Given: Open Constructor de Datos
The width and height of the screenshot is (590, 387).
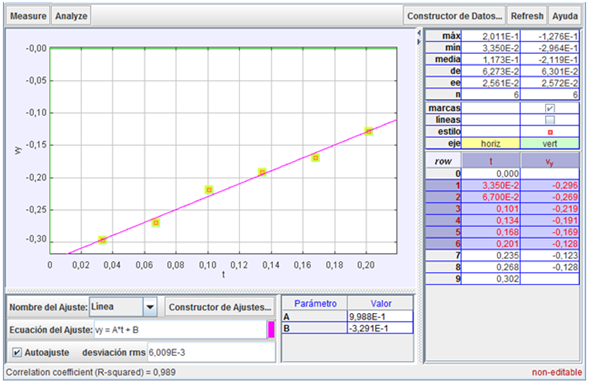Looking at the screenshot, I should (x=455, y=16).
